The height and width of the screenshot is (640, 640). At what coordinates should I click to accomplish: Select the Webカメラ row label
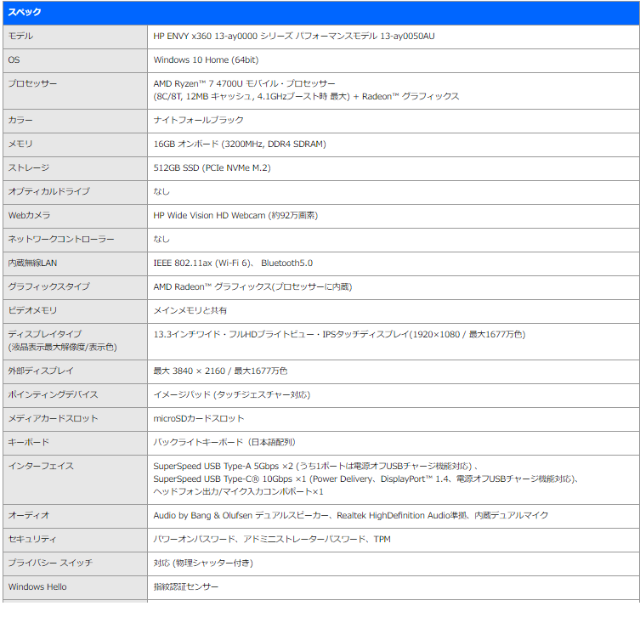29,216
